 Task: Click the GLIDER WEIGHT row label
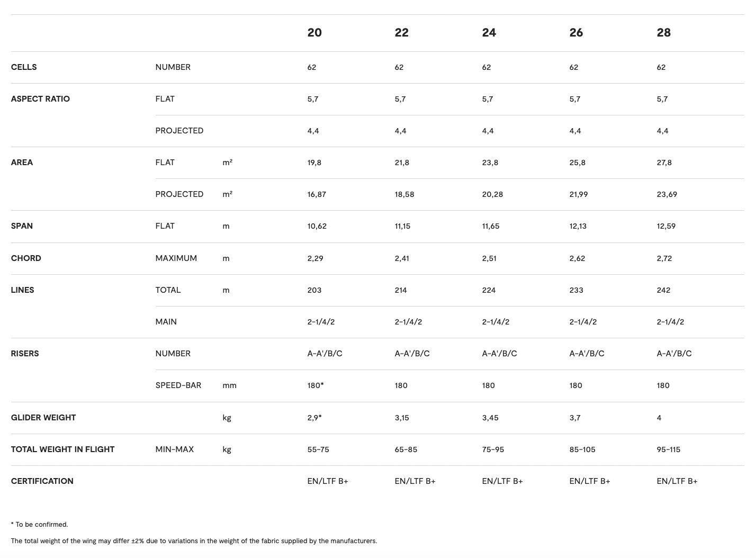tap(43, 418)
